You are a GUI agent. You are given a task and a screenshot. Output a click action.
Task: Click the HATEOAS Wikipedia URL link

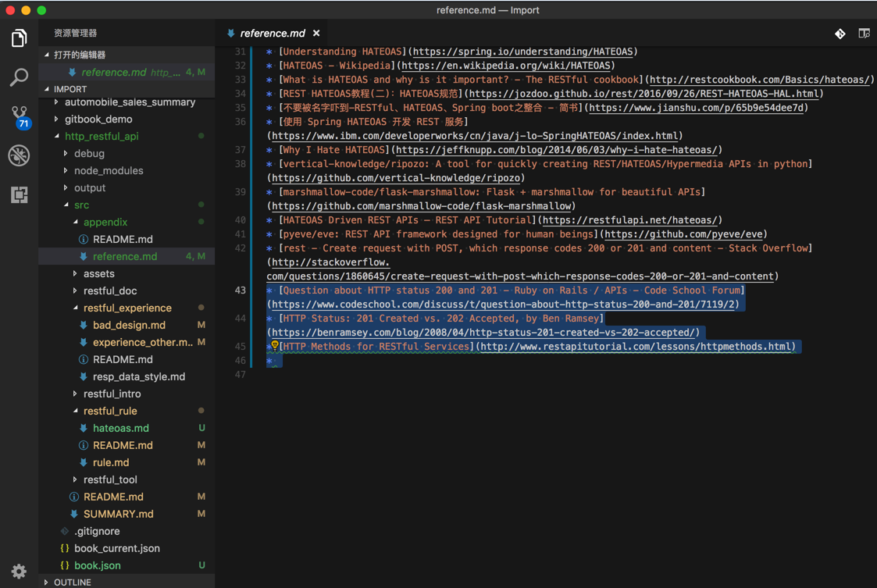click(506, 66)
